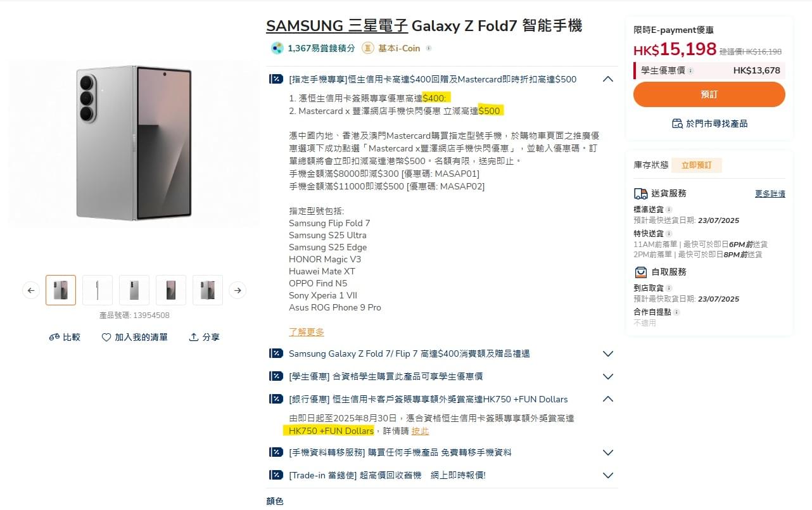Viewport: 812px width, 510px height.
Task: Expand the Trade-in 當錢使 section
Action: (608, 475)
